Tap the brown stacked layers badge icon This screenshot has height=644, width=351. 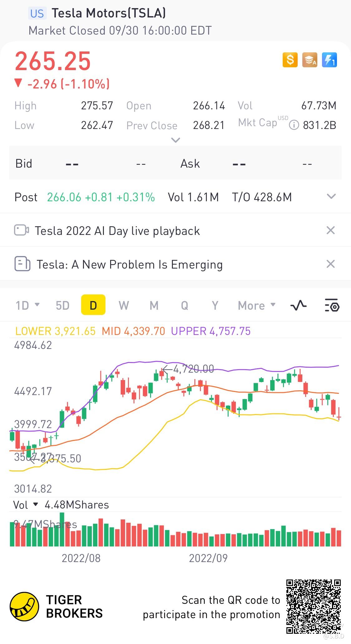310,60
